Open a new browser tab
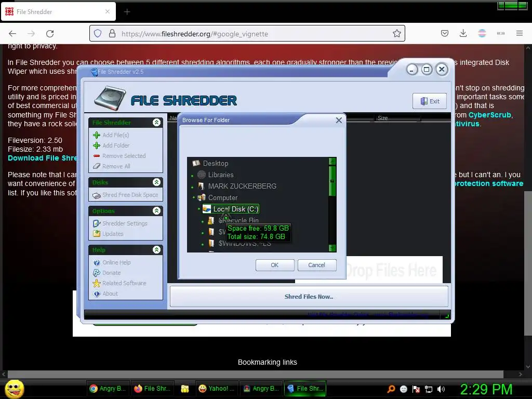 click(127, 12)
